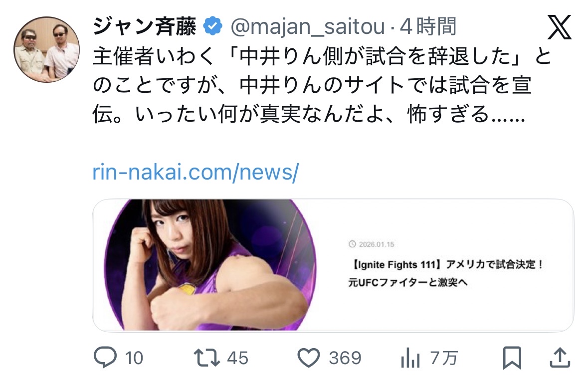Open the rin-nakai.com/news/ link
This screenshot has width=588, height=389.
196,172
